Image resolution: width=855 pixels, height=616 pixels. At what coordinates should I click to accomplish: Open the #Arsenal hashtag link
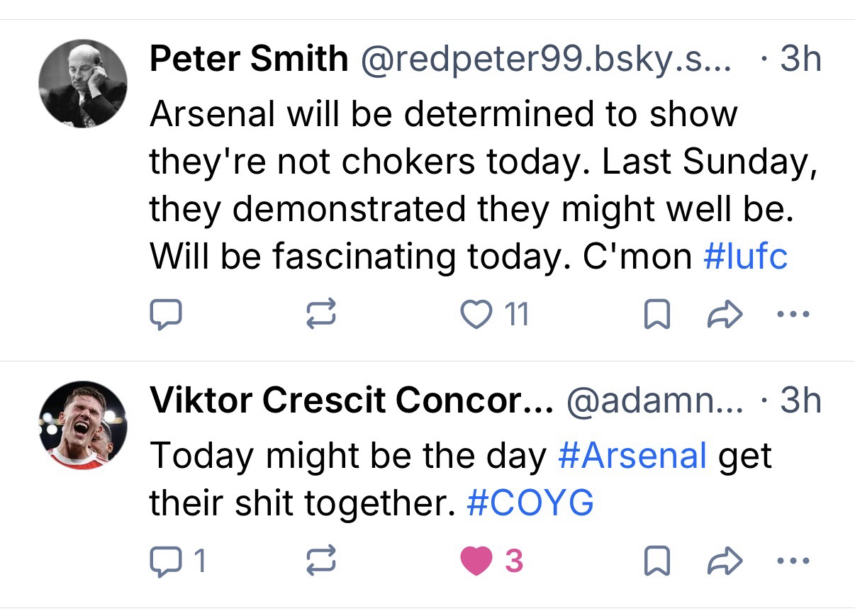coord(632,455)
